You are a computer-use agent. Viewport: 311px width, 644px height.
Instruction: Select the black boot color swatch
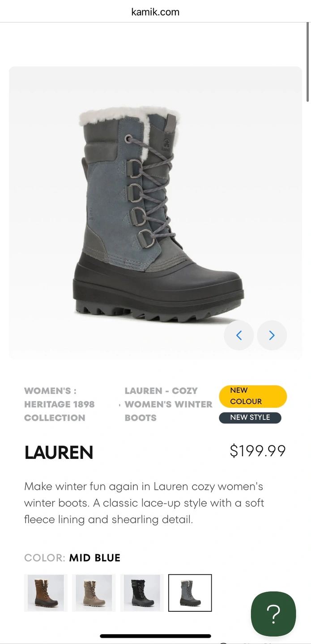(142, 593)
